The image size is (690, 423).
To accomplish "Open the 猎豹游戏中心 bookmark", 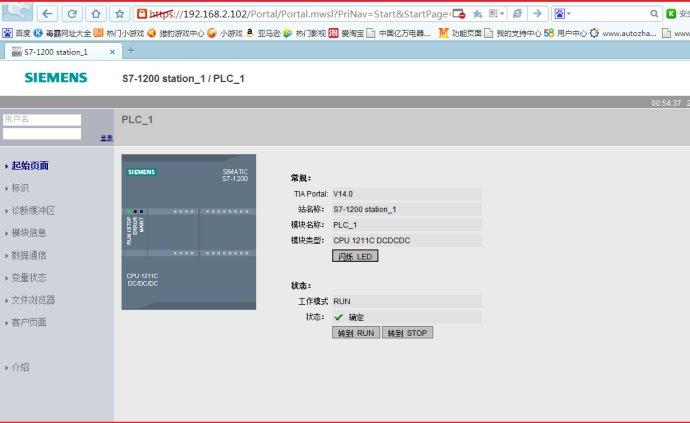I will tap(176, 33).
